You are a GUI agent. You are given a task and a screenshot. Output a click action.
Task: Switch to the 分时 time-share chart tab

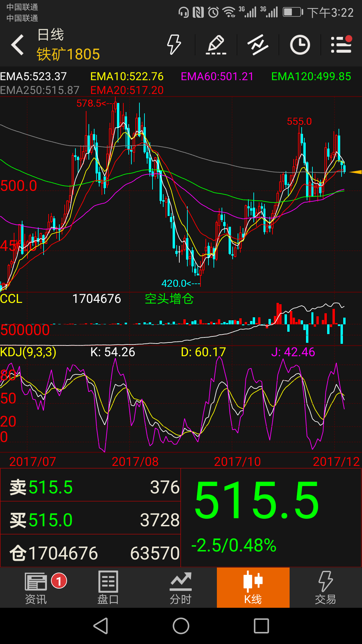coord(181,588)
